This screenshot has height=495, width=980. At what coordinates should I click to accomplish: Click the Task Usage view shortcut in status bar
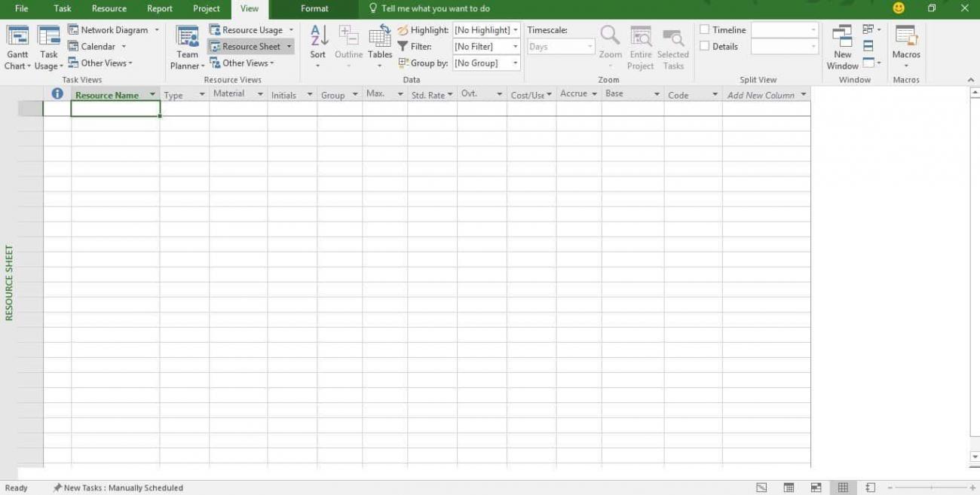point(789,487)
